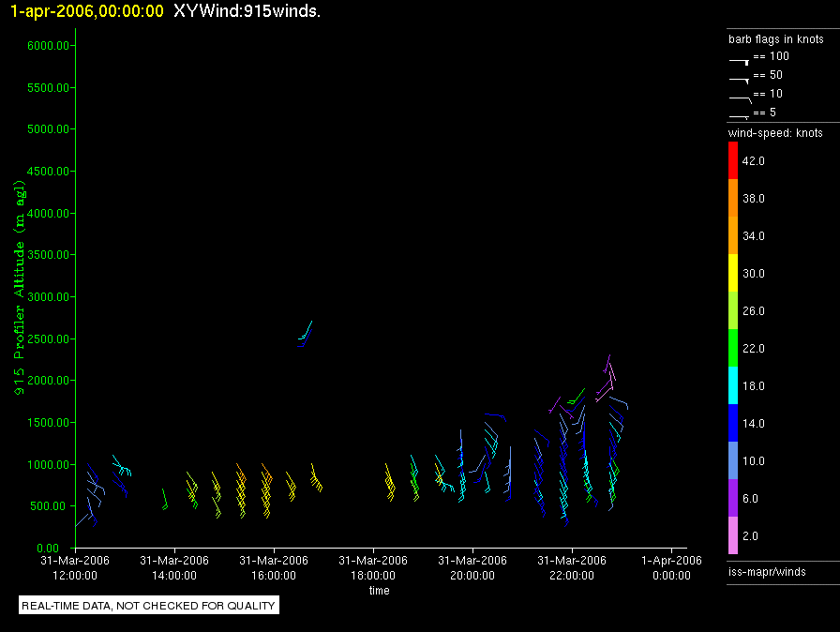Image resolution: width=840 pixels, height=632 pixels.
Task: Click the isolated cyan wind barb near 2500 m
Action: [306, 330]
